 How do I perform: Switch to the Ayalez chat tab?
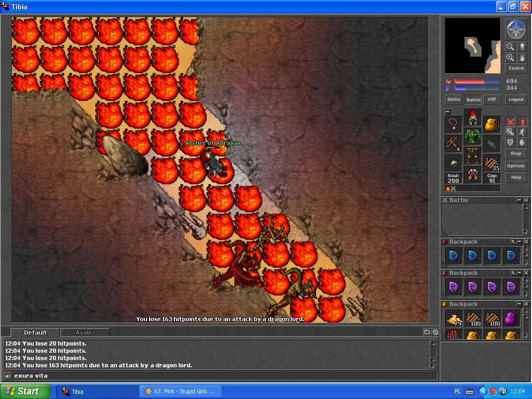[85, 332]
